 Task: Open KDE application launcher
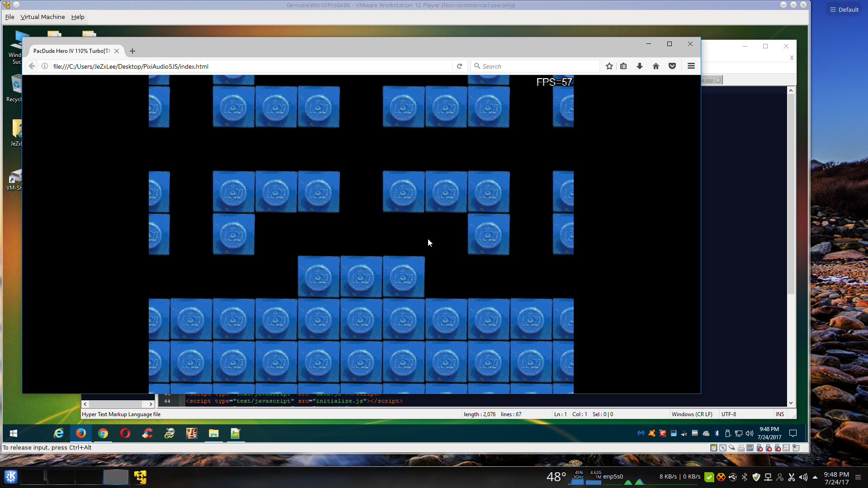[11, 477]
